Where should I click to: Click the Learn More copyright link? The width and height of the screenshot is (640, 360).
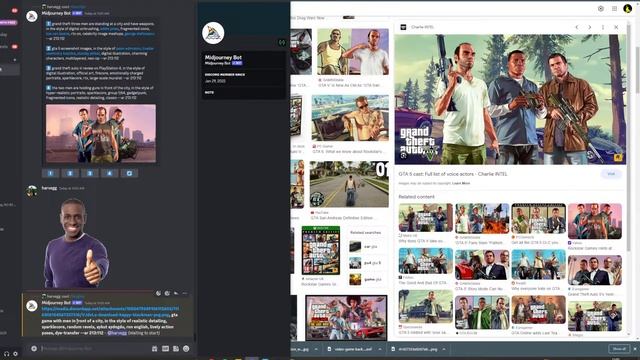click(461, 183)
